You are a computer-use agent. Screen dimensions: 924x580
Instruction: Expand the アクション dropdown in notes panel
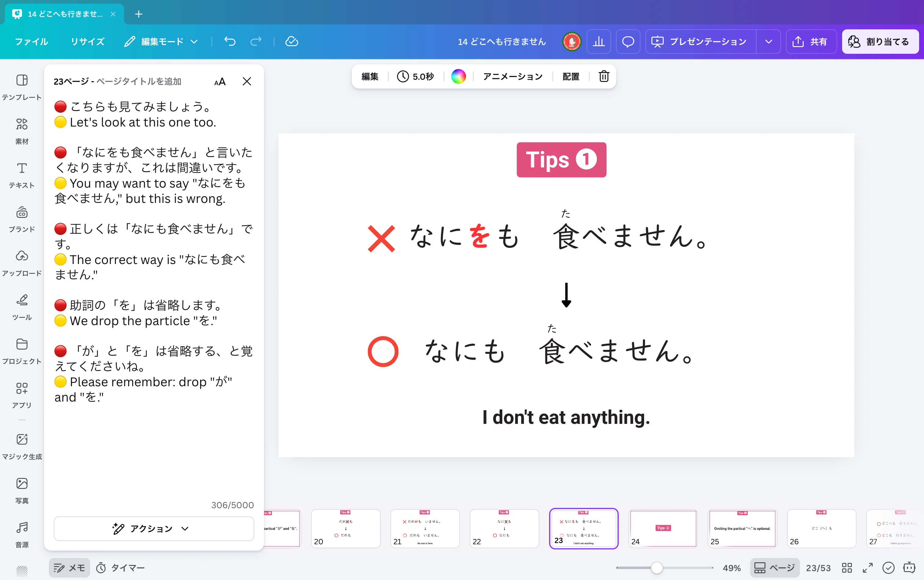pyautogui.click(x=154, y=529)
